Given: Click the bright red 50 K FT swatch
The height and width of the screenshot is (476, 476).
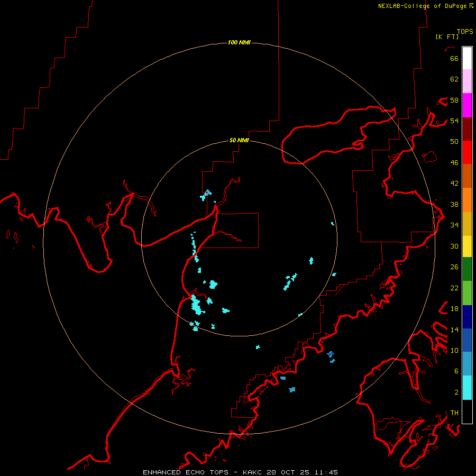Looking at the screenshot, I should [467, 152].
